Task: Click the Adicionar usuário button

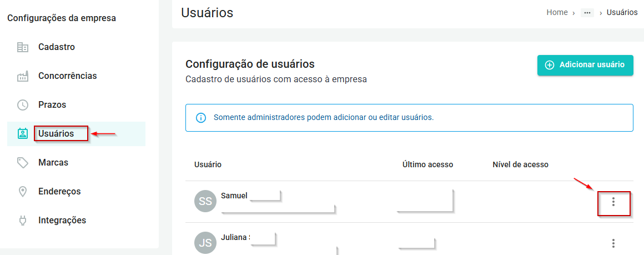Action: [585, 65]
